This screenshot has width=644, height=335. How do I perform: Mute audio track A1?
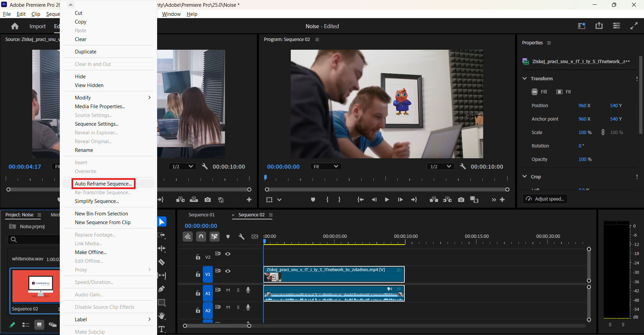click(x=228, y=290)
